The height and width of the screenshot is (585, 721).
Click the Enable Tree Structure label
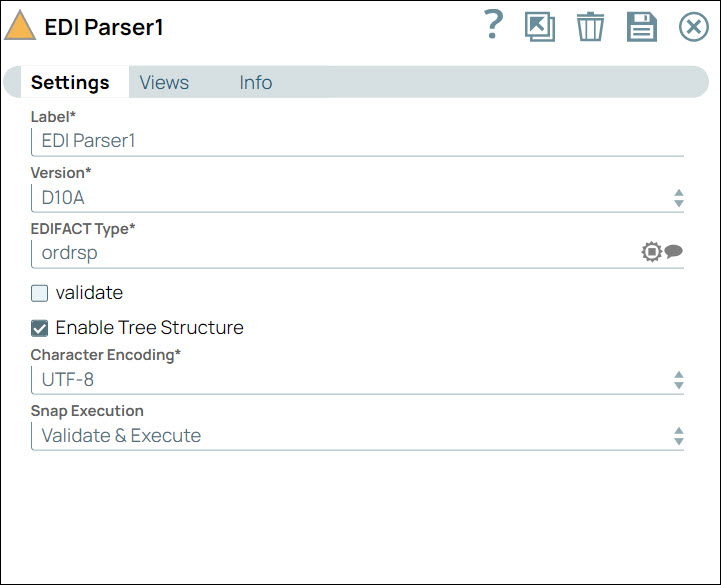pyautogui.click(x=149, y=327)
